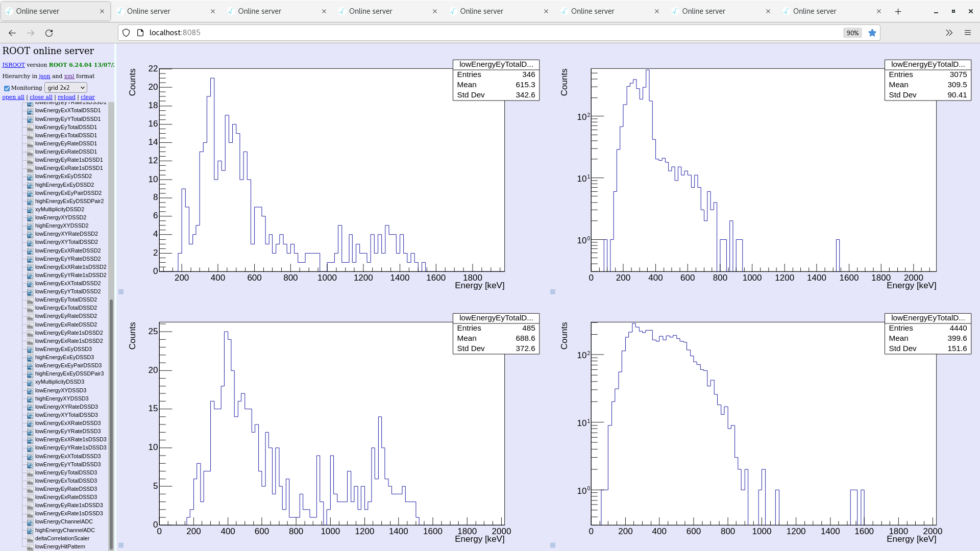Screen dimensions: 980x551
Task: Click icon next to lowEnergyChannelADC
Action: pyautogui.click(x=30, y=522)
